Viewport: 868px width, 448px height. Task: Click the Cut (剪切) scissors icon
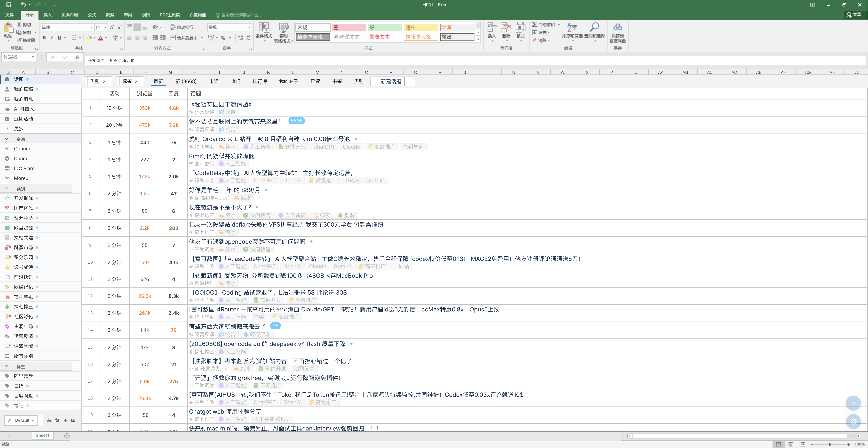[x=19, y=24]
